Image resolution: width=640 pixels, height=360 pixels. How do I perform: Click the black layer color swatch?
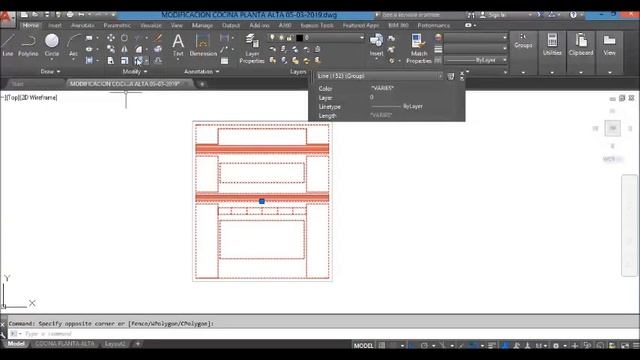(x=299, y=38)
